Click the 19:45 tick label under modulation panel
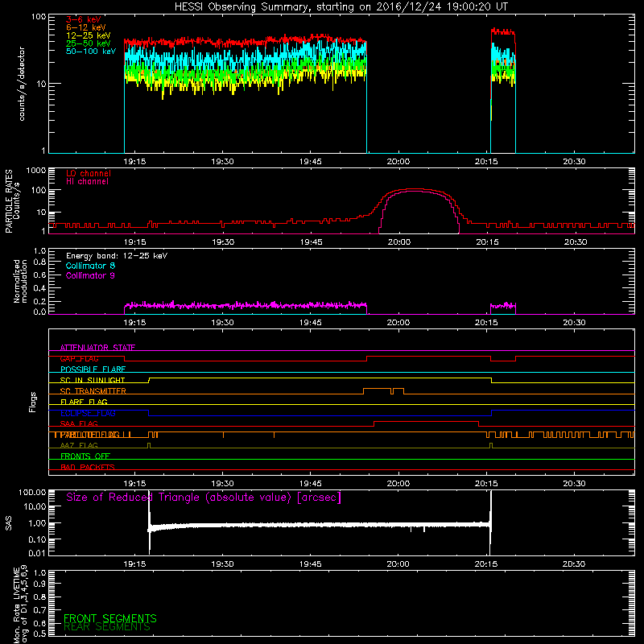644x644 pixels. tap(311, 323)
